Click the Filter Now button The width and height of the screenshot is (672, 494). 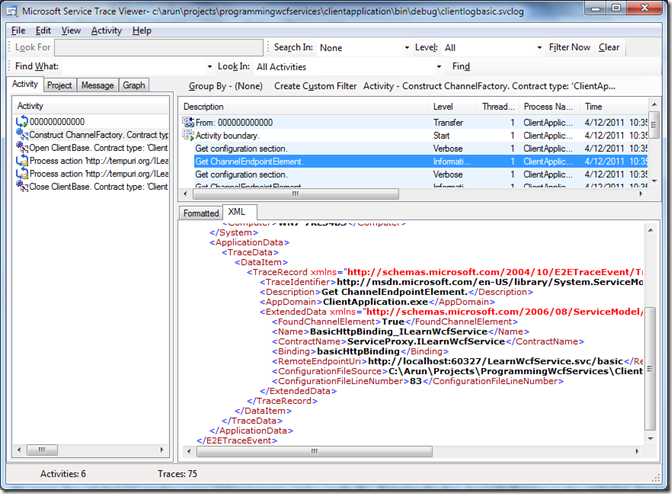pyautogui.click(x=570, y=47)
